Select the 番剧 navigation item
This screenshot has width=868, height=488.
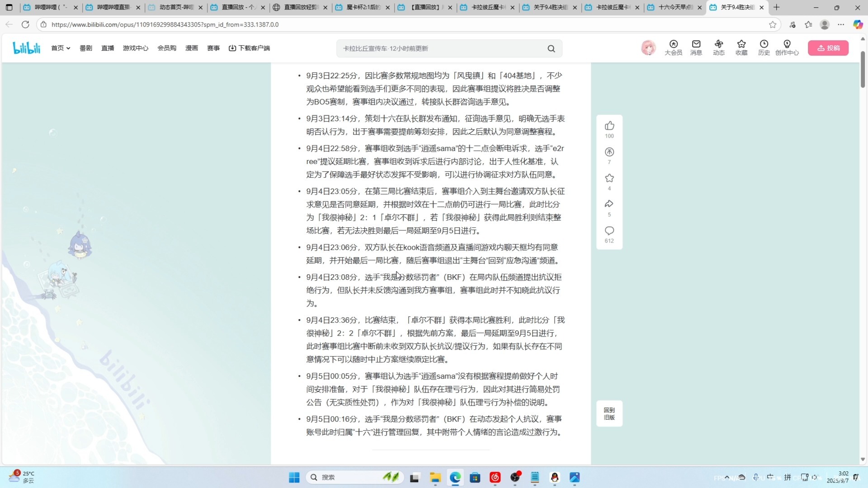click(x=85, y=48)
